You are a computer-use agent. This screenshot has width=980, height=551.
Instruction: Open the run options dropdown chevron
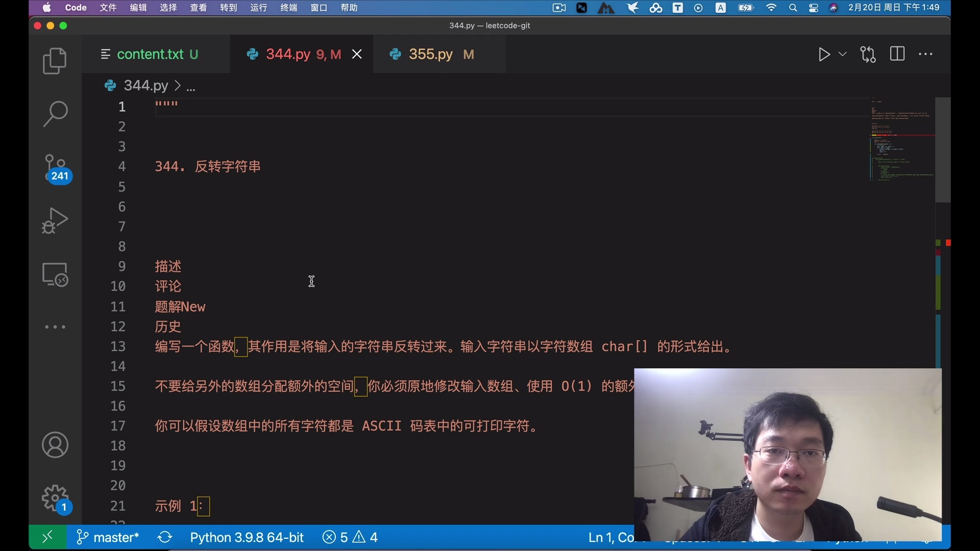(x=842, y=55)
